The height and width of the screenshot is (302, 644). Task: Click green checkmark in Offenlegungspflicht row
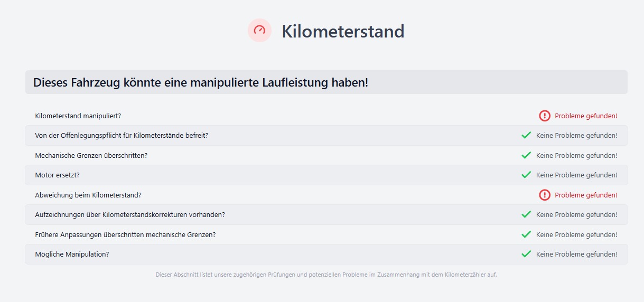point(526,135)
